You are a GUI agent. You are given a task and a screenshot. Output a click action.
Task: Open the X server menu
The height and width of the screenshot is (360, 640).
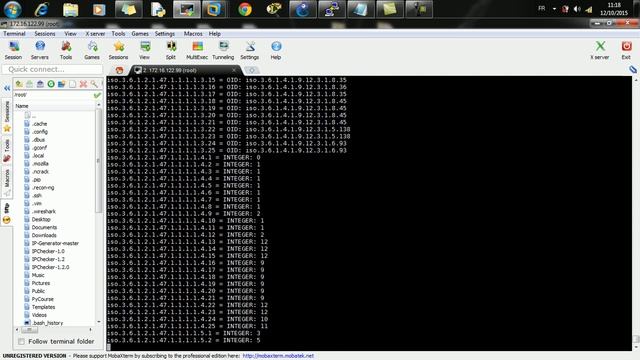point(95,33)
